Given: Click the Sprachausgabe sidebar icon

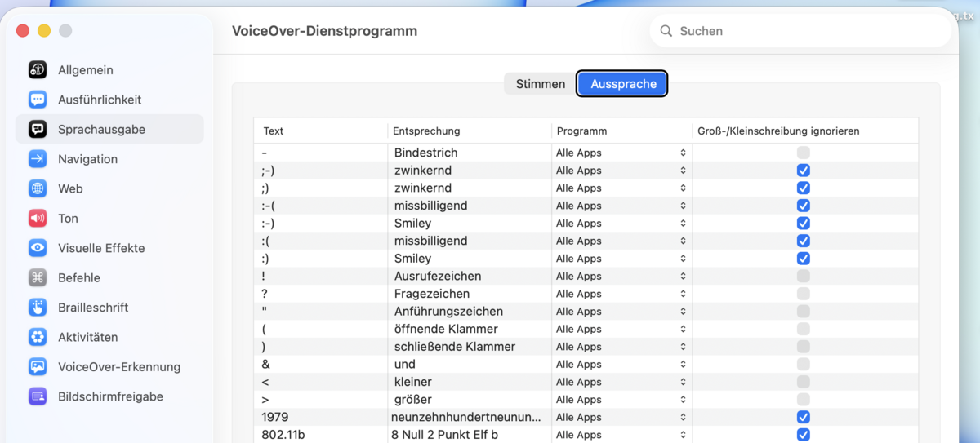Looking at the screenshot, I should pyautogui.click(x=38, y=130).
